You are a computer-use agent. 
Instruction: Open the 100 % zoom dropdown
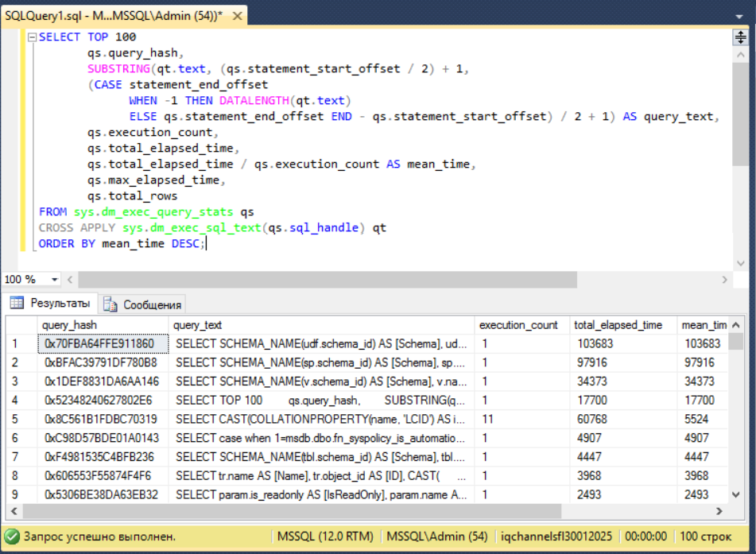(x=55, y=280)
